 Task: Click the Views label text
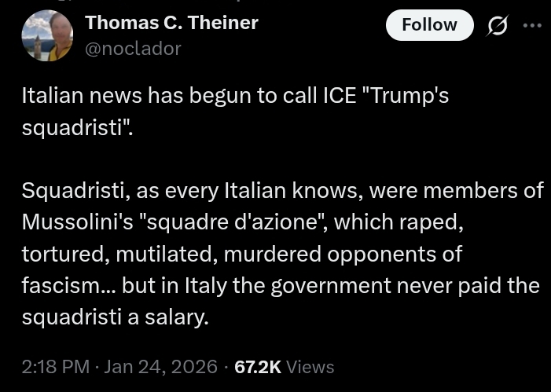point(310,367)
